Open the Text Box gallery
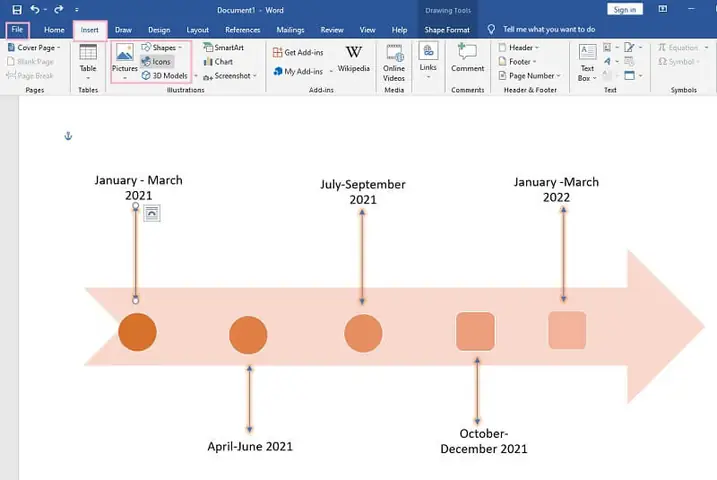This screenshot has height=480, width=717. 587,63
